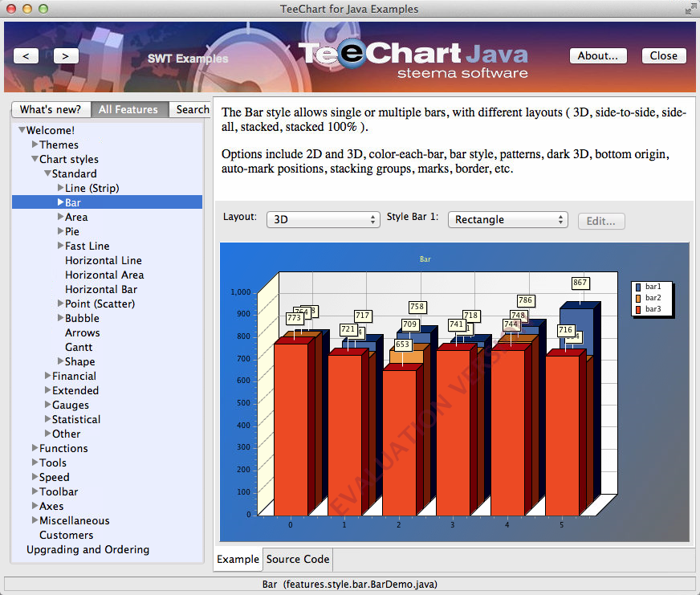This screenshot has height=595, width=700.
Task: Show the Example tab
Action: (x=238, y=559)
